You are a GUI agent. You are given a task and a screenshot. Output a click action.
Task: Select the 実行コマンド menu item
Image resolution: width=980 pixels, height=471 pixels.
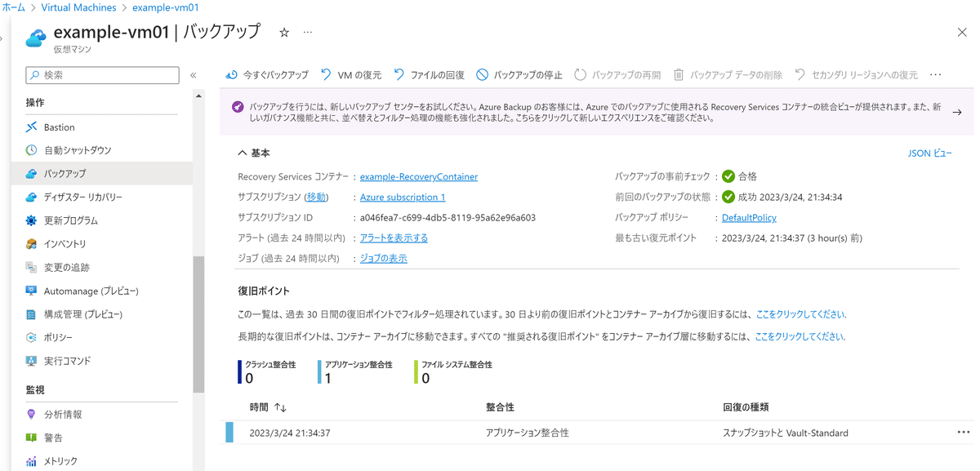point(102,361)
